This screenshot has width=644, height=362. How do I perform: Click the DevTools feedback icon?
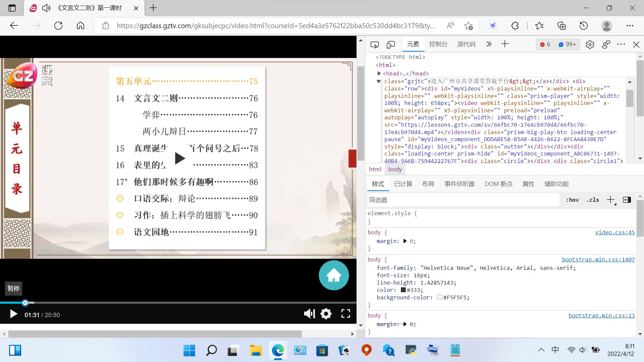coord(606,44)
